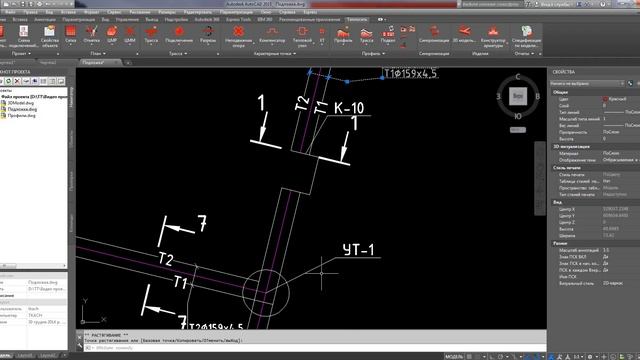The width and height of the screenshot is (640, 360).
Task: Expand the Трасса ribbon group dropdown
Action: tap(178, 53)
